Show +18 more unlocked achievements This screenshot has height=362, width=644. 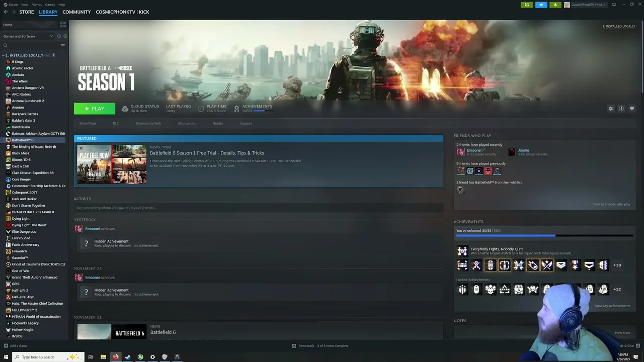(617, 265)
